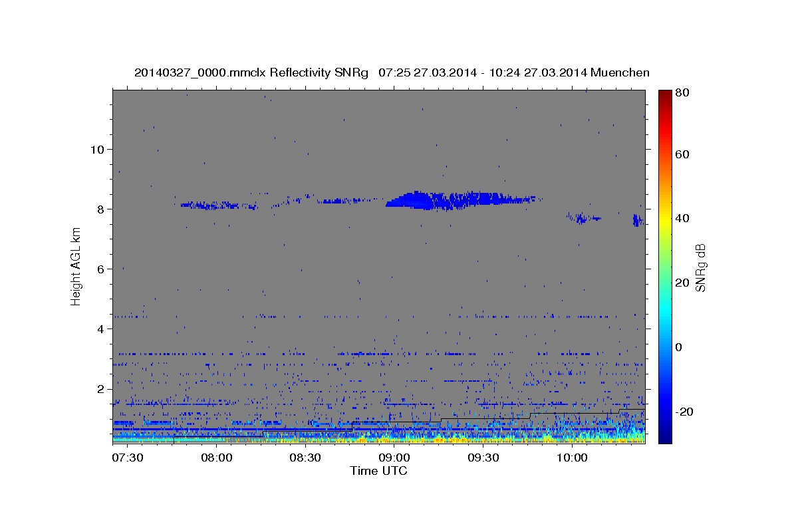Click the 07:30 time tick label
This screenshot has width=798, height=532.
coord(127,458)
